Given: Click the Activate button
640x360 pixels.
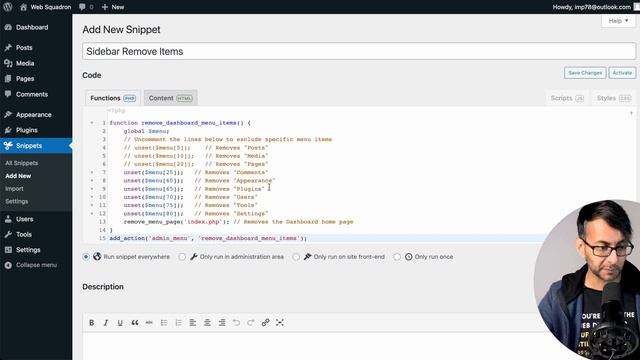Looking at the screenshot, I should click(x=622, y=73).
